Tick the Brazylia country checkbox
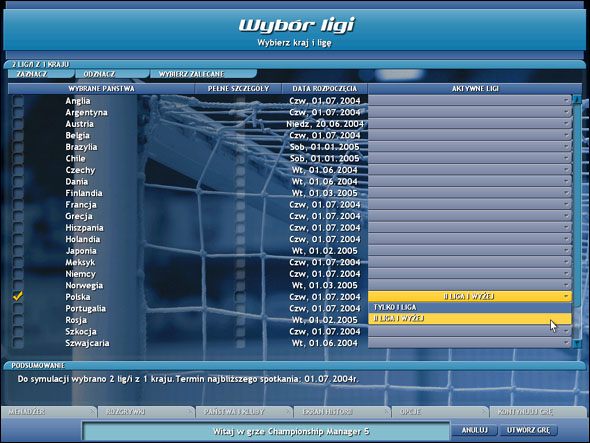 point(18,147)
